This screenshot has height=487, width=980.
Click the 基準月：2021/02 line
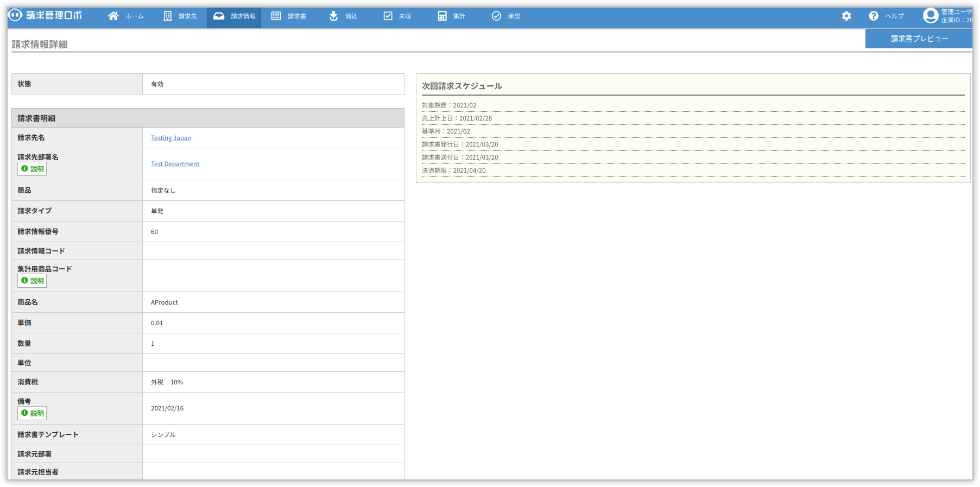click(x=446, y=131)
